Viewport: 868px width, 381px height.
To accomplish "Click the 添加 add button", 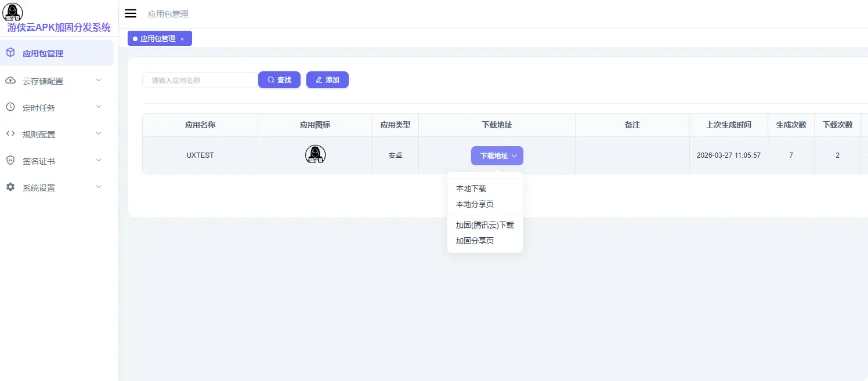I will (327, 80).
